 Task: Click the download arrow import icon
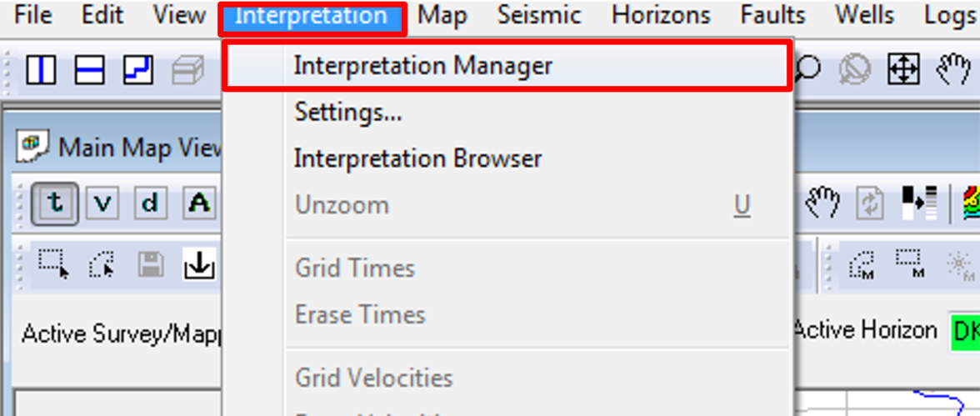(199, 263)
